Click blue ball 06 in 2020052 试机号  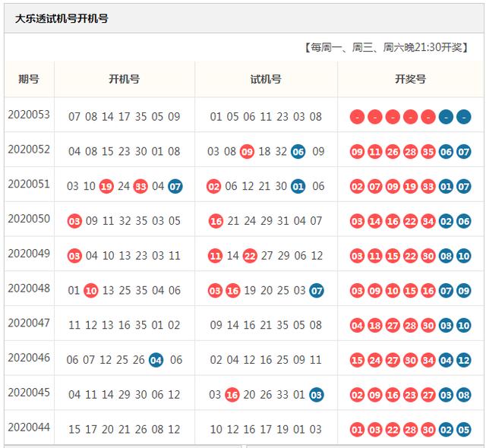coord(298,152)
